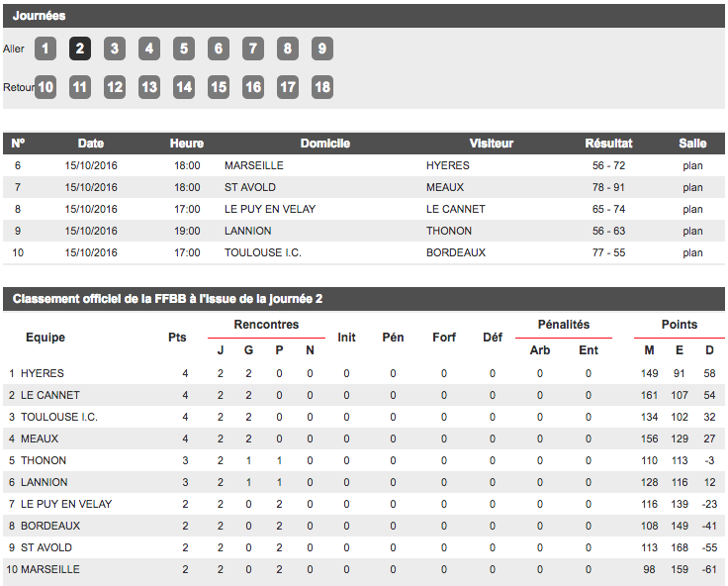Show the plan for Toulouse I.C. match
Image resolution: width=728 pixels, height=586 pixels.
pos(692,252)
